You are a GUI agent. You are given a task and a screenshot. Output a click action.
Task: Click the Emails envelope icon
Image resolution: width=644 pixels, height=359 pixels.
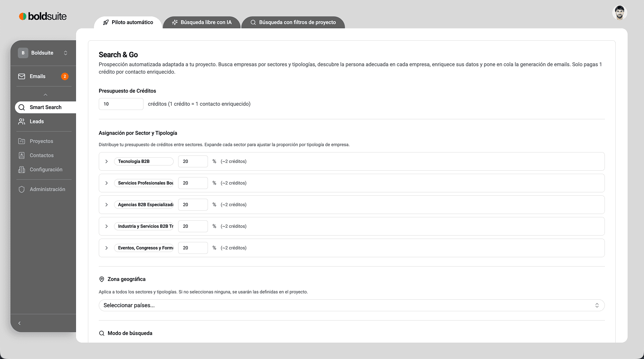point(22,76)
